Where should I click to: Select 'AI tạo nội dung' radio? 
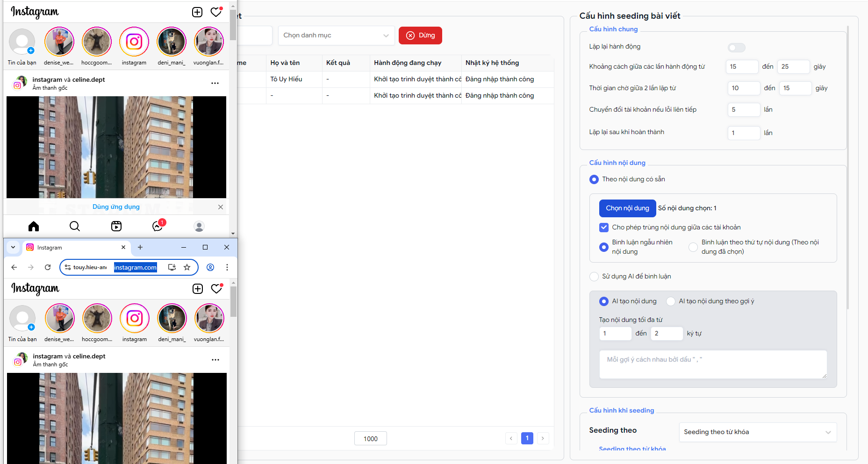pos(604,301)
